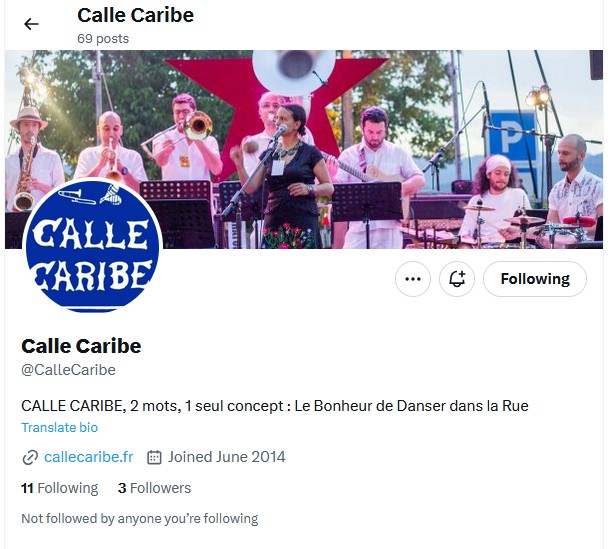Image resolution: width=616 pixels, height=549 pixels.
Task: Toggle the Following button to unfollow
Action: pyautogui.click(x=535, y=279)
